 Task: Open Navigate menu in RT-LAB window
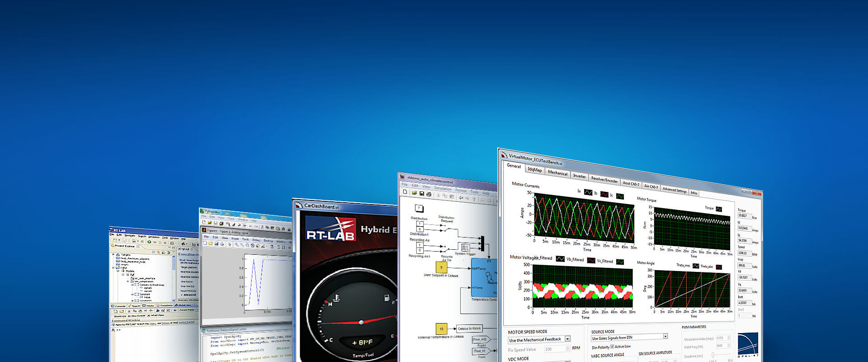129,235
